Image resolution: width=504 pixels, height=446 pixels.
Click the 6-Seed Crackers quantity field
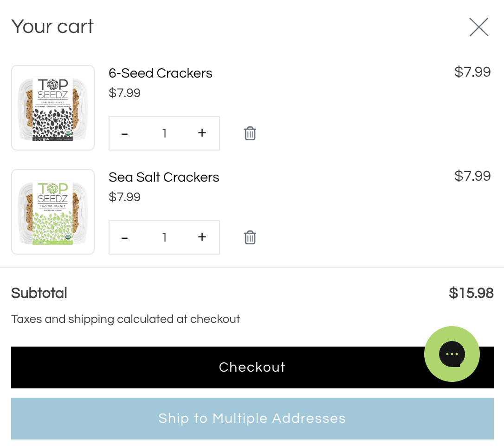(x=164, y=134)
